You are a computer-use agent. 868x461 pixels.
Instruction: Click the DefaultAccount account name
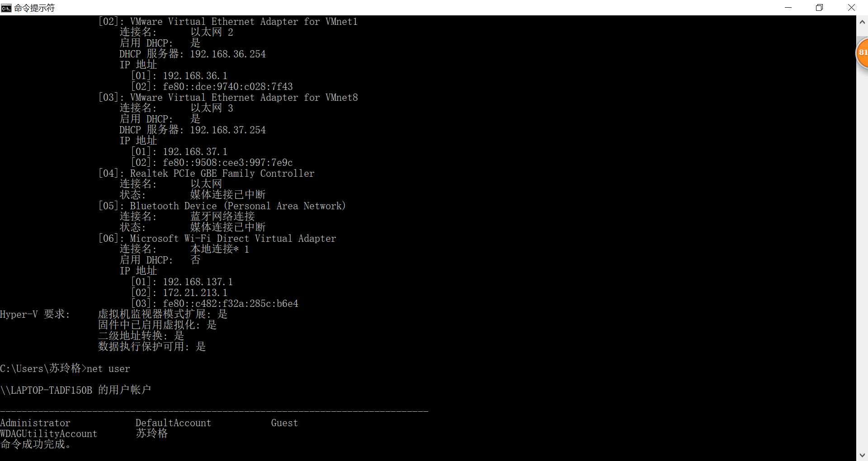click(x=174, y=423)
